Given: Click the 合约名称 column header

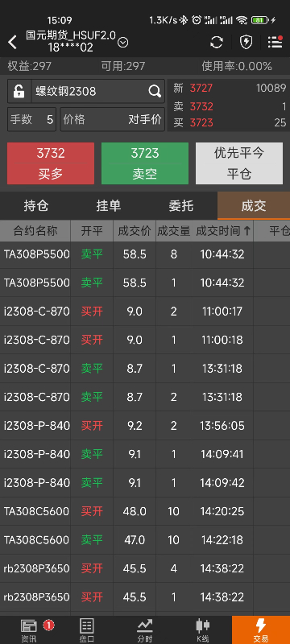Looking at the screenshot, I should [x=35, y=231].
